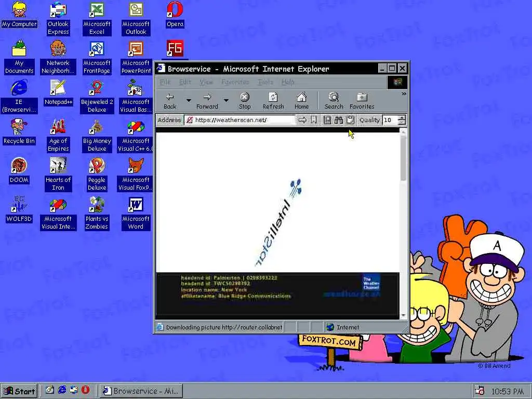Open the Edit menu
This screenshot has width=532, height=399.
pos(185,82)
